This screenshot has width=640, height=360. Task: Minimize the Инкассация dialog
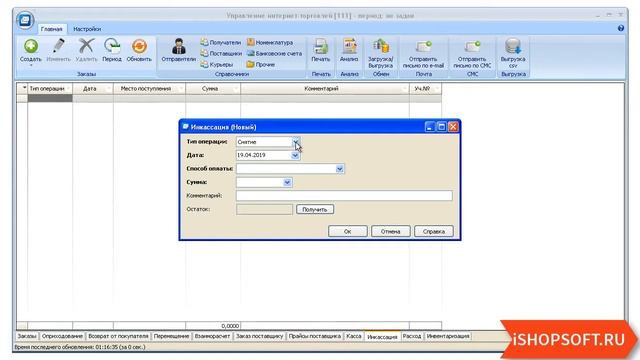(x=429, y=127)
